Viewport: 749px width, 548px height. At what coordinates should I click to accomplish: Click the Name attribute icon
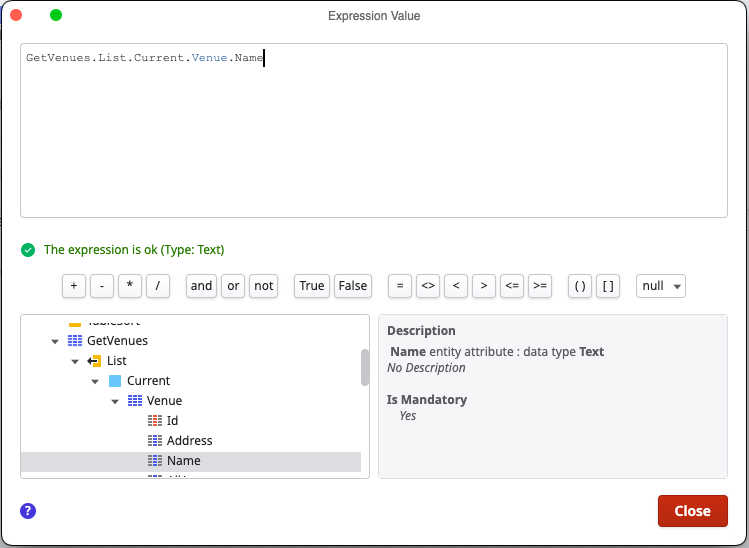[155, 461]
